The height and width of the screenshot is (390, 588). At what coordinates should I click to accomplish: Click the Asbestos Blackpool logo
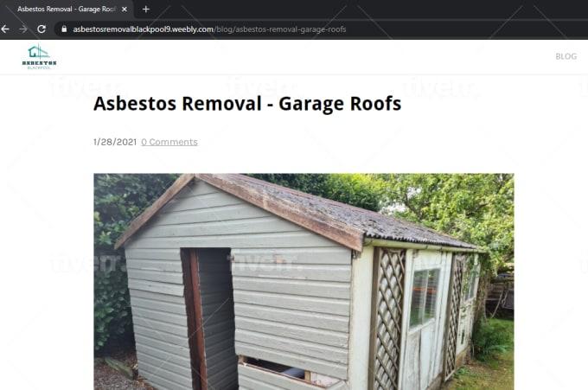click(x=39, y=57)
